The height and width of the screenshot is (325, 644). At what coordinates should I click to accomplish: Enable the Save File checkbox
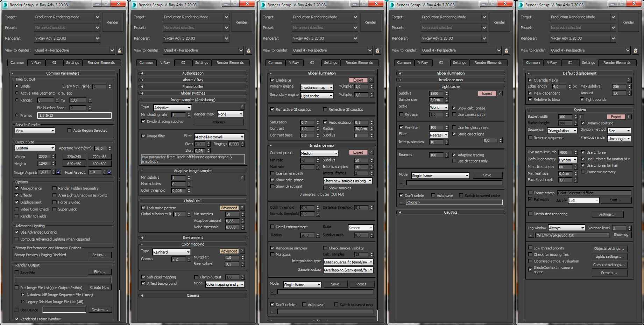click(17, 272)
